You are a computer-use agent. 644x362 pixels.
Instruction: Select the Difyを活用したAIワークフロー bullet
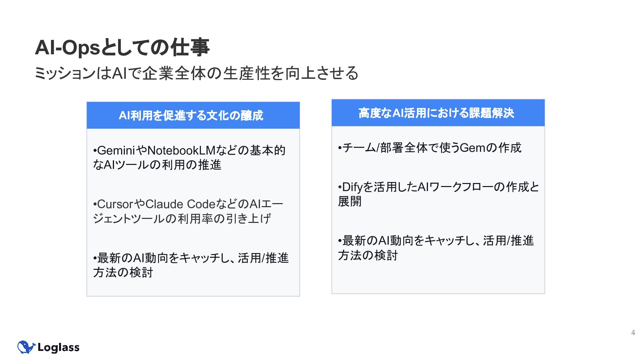click(x=438, y=194)
